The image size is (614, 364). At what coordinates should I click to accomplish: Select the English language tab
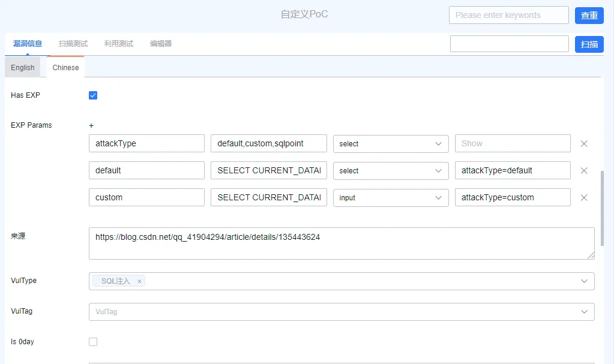click(x=23, y=68)
